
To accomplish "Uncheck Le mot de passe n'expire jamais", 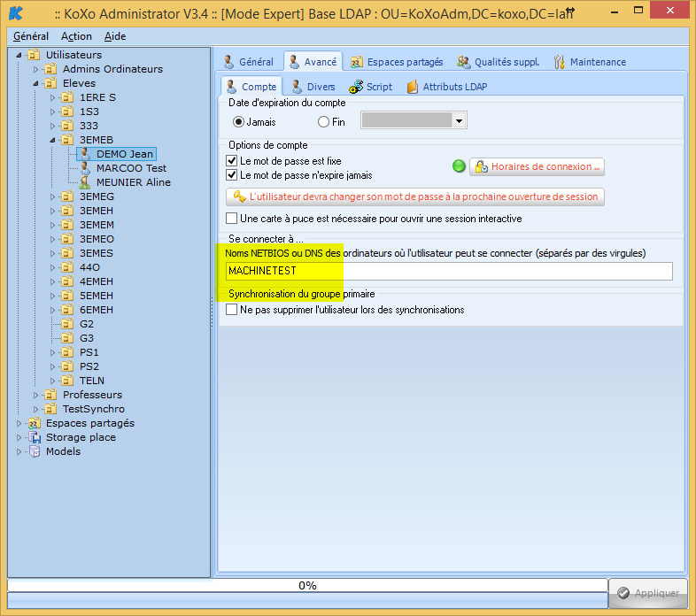I will click(232, 175).
